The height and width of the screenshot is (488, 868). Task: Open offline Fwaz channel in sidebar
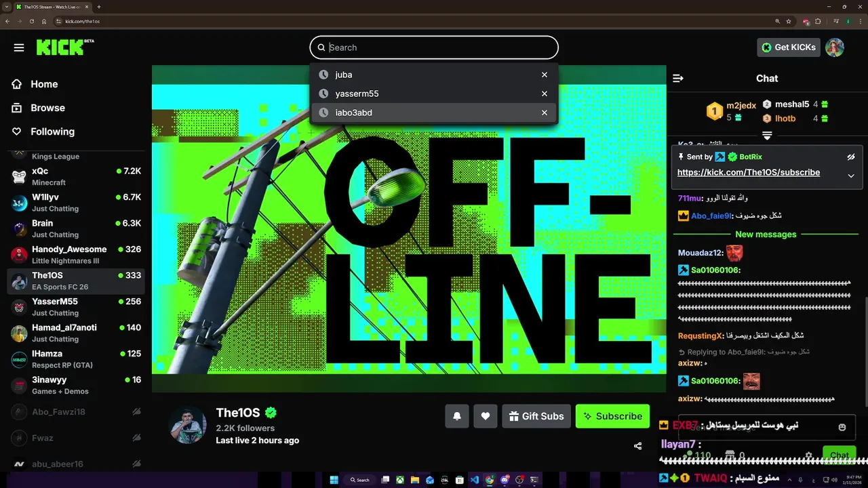pos(75,438)
